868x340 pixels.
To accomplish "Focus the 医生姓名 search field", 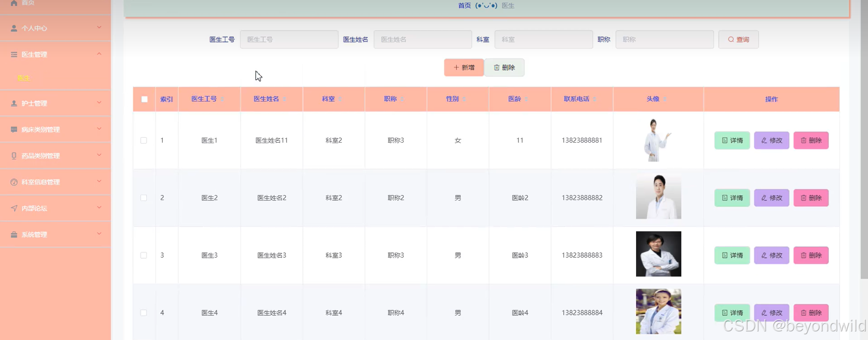I will pyautogui.click(x=423, y=39).
